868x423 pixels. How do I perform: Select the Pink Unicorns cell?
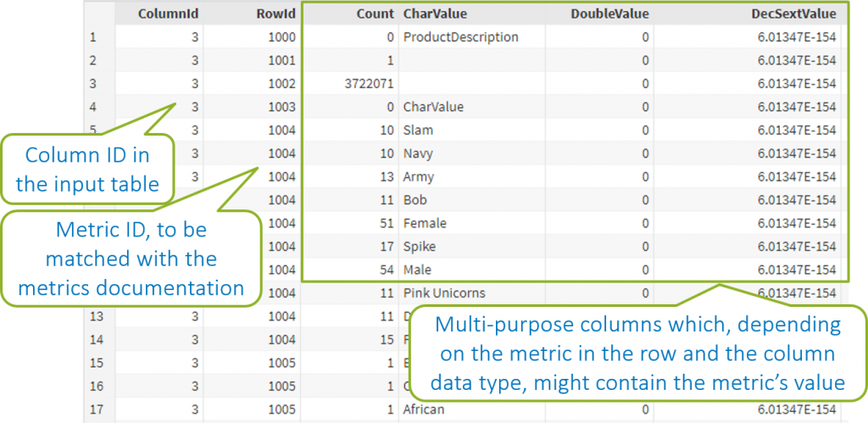click(x=444, y=293)
